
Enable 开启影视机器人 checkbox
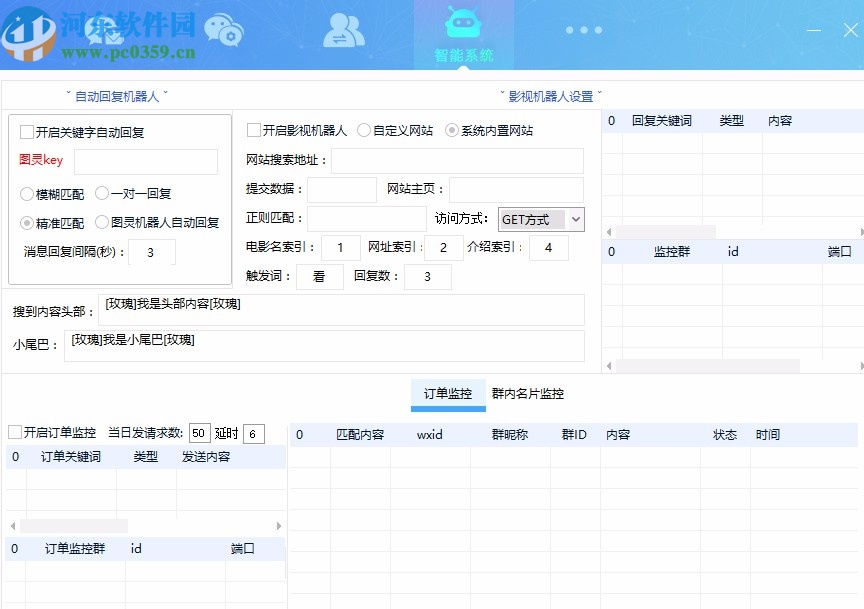click(253, 130)
